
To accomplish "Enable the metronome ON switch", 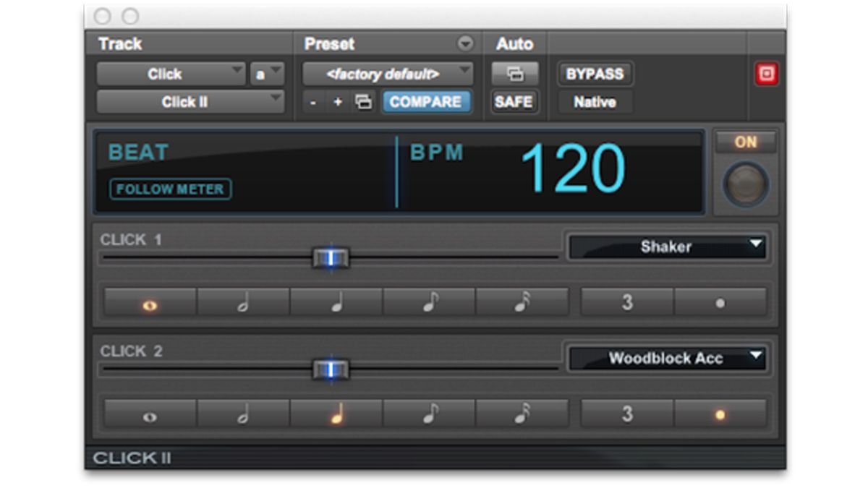I will (x=746, y=143).
